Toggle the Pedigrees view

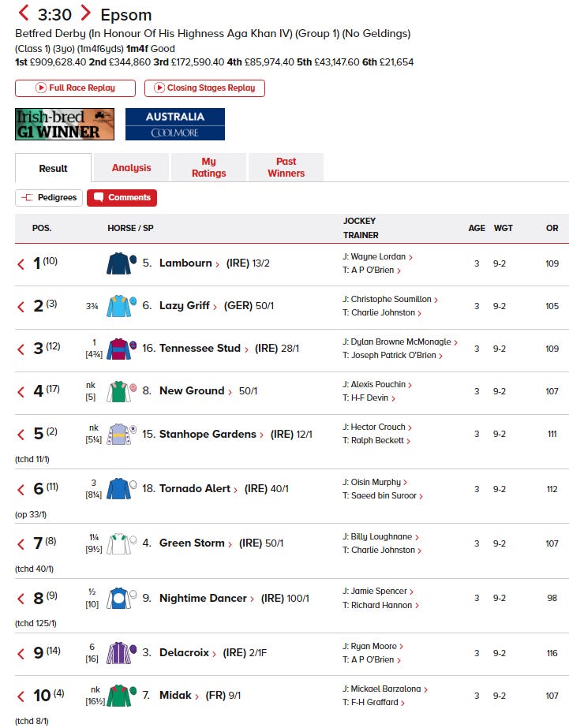pos(49,198)
